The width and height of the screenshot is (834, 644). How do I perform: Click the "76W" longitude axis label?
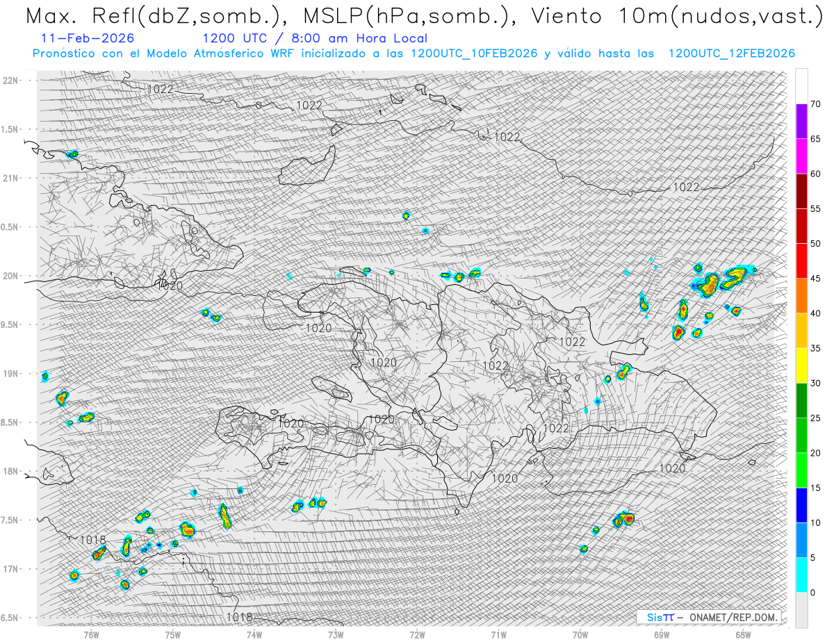click(x=91, y=634)
